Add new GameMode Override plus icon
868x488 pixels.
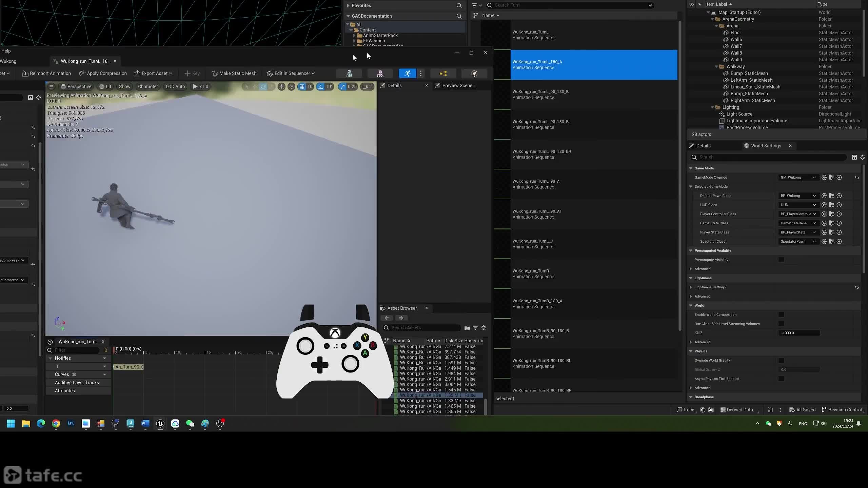tap(839, 177)
